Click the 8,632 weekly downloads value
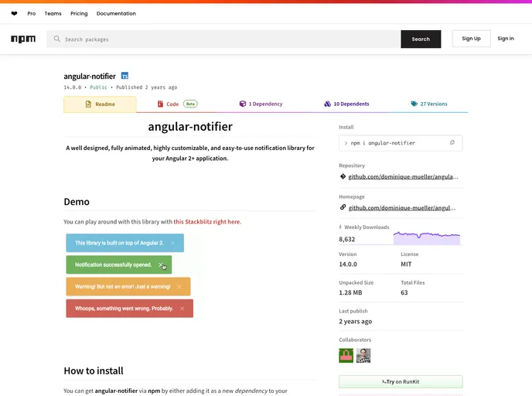532x396 pixels. pos(346,239)
